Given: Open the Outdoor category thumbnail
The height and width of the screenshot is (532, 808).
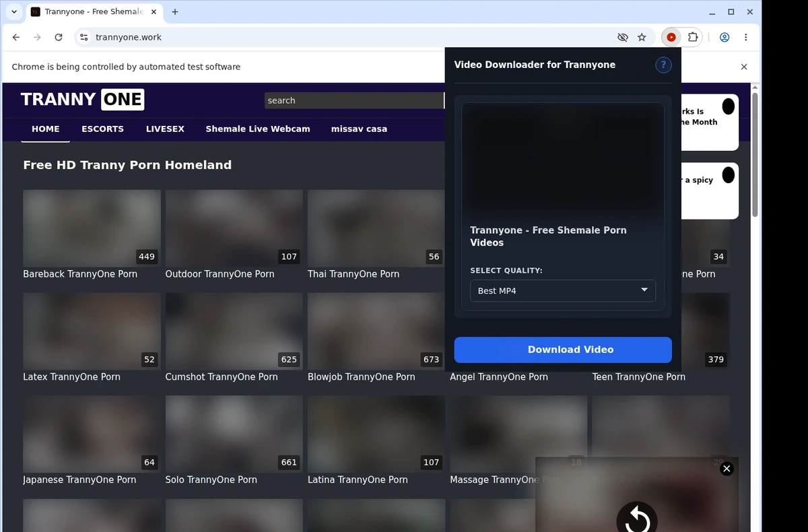Looking at the screenshot, I should tap(234, 228).
